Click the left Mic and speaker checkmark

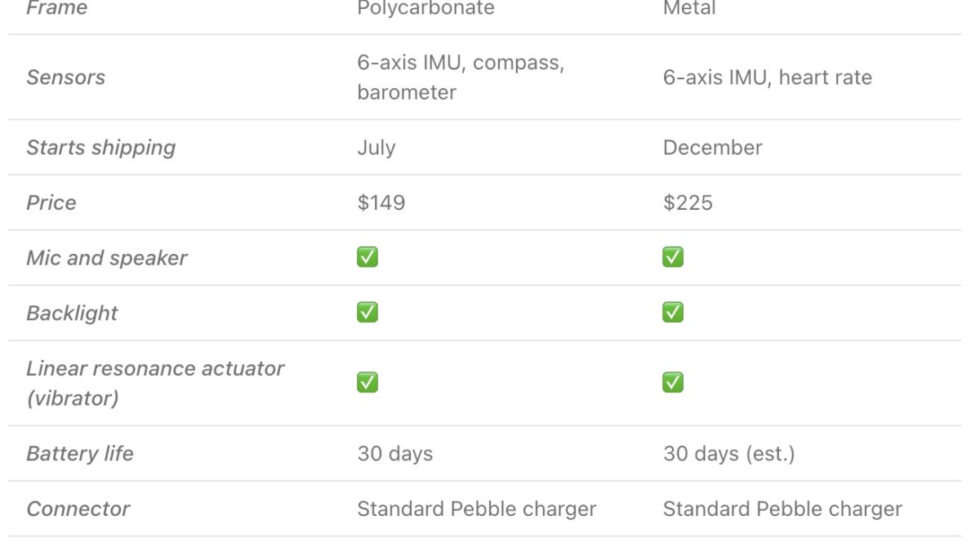pos(367,258)
